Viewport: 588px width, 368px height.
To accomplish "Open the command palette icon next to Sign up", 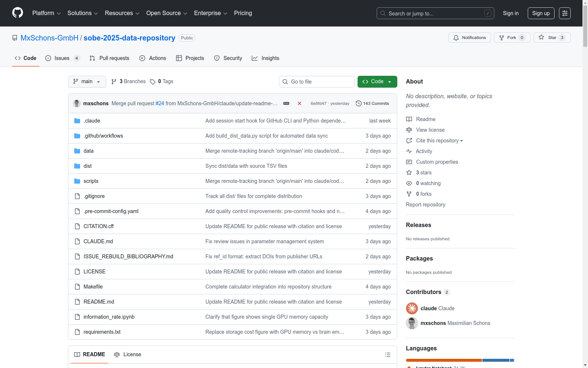I will pyautogui.click(x=565, y=13).
